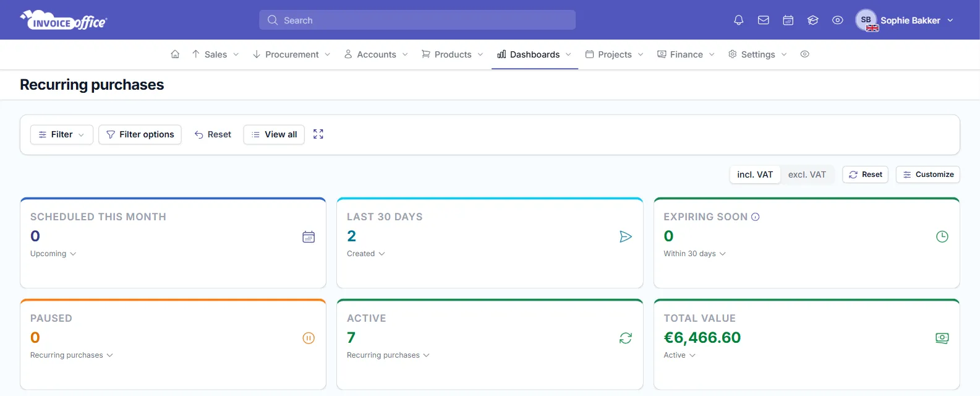
Task: Open the Sales menu
Action: tap(215, 54)
